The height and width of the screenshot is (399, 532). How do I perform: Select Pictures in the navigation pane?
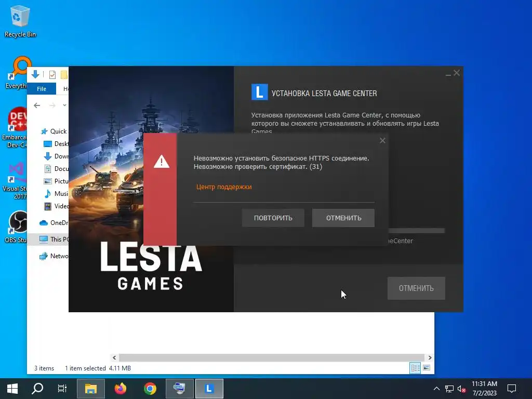coord(56,181)
